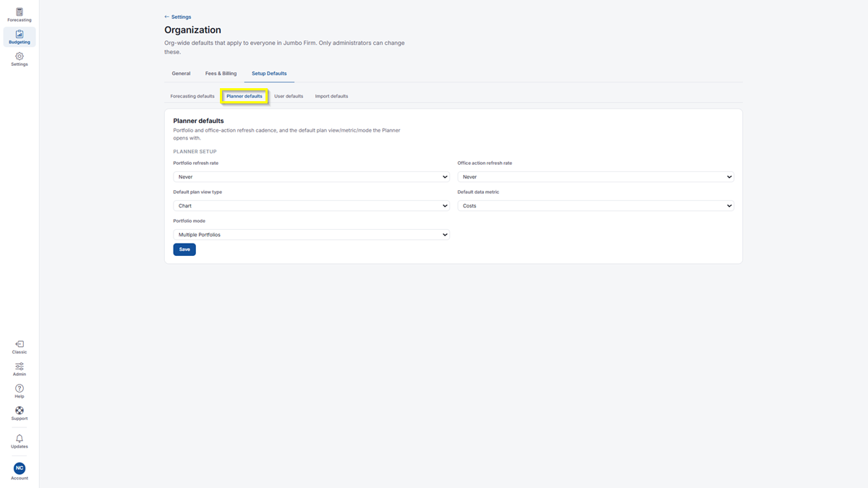The height and width of the screenshot is (488, 868).
Task: Switch to the General tab
Action: pyautogui.click(x=181, y=73)
